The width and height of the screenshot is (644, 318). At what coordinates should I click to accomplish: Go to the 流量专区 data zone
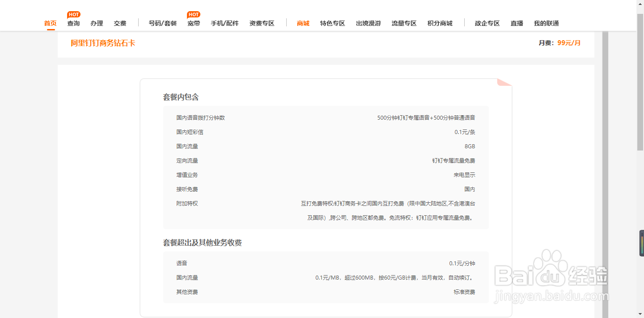tap(404, 23)
